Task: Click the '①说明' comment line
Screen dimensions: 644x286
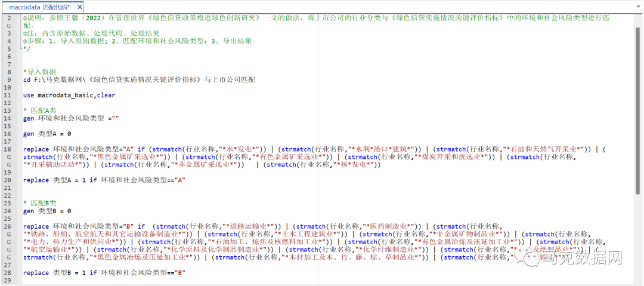Action: tap(316, 22)
